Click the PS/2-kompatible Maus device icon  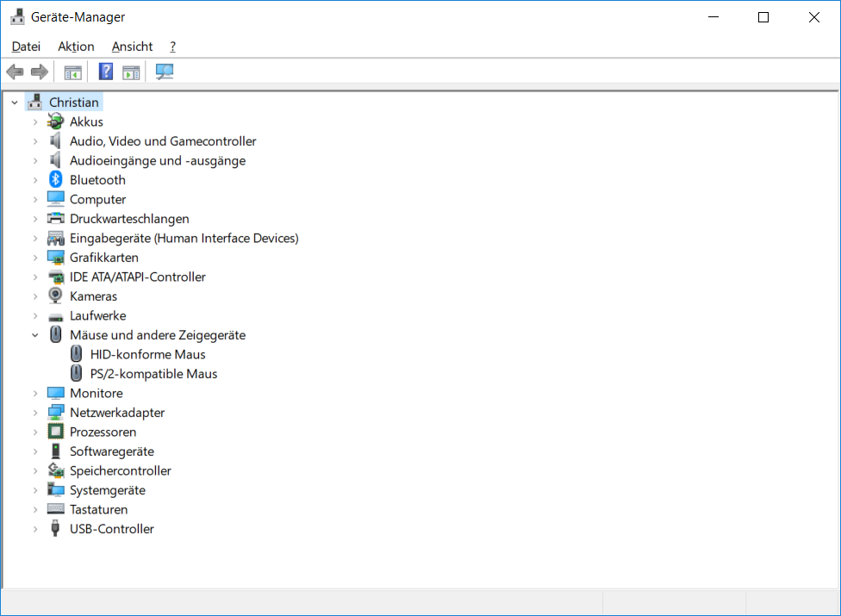(x=76, y=373)
